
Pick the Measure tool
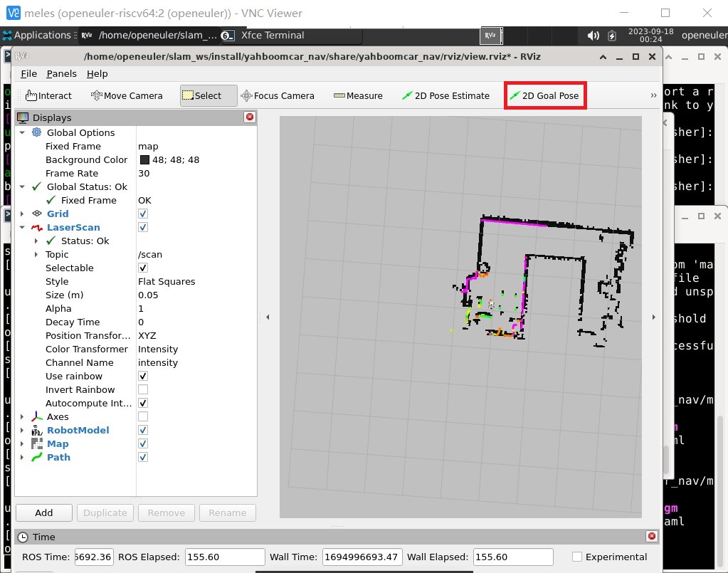click(x=358, y=95)
